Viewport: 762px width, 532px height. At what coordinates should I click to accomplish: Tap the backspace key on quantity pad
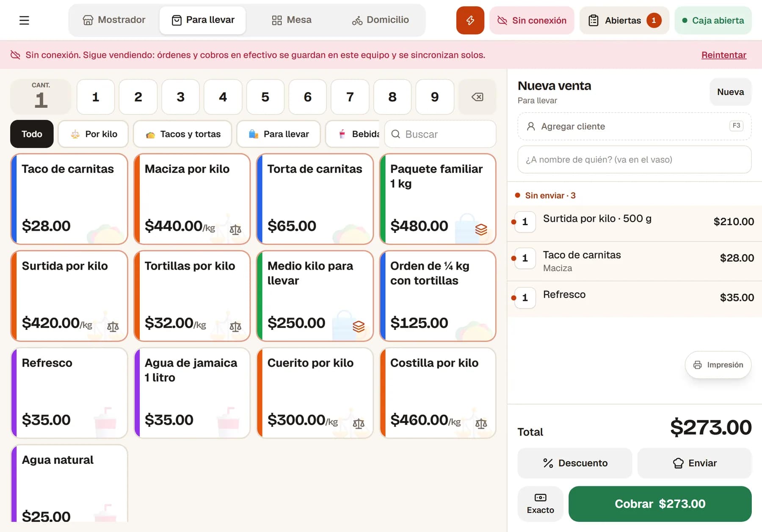tap(477, 97)
